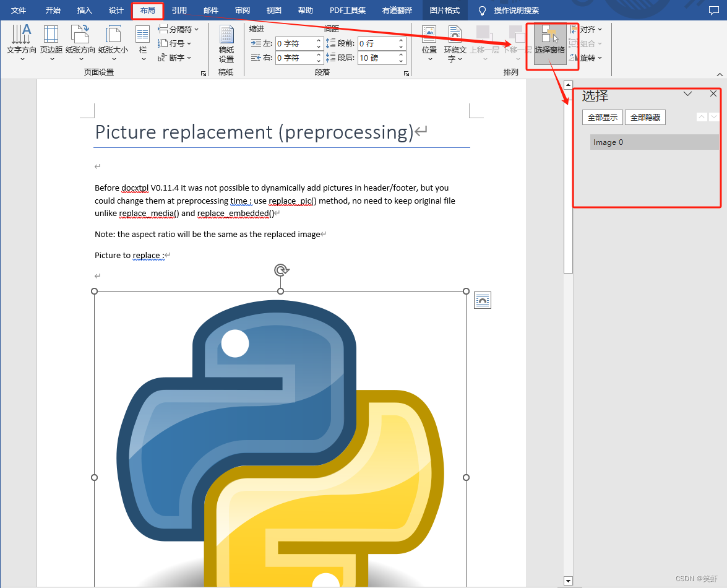
Task: Open the 行号 line numbers dropdown
Action: pos(175,43)
